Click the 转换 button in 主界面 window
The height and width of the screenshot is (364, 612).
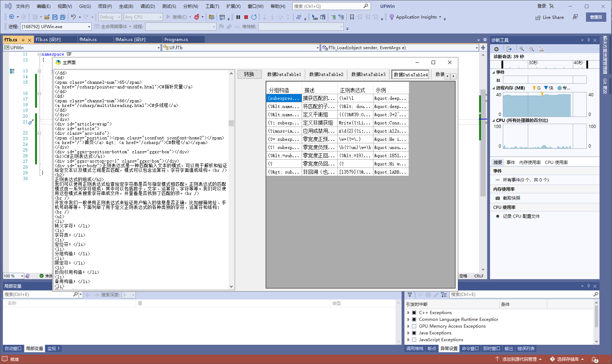coord(249,74)
